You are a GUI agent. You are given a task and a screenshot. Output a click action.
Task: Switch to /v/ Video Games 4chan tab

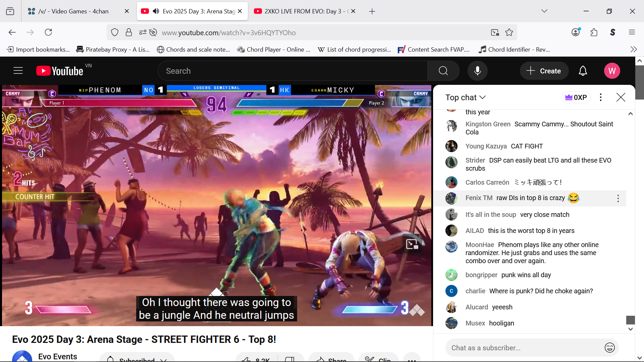point(73,11)
